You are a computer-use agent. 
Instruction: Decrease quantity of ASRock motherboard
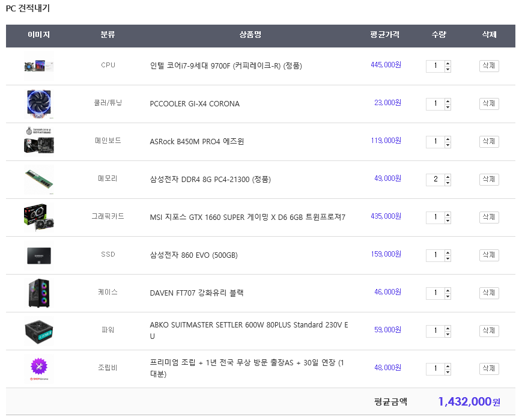pos(448,145)
